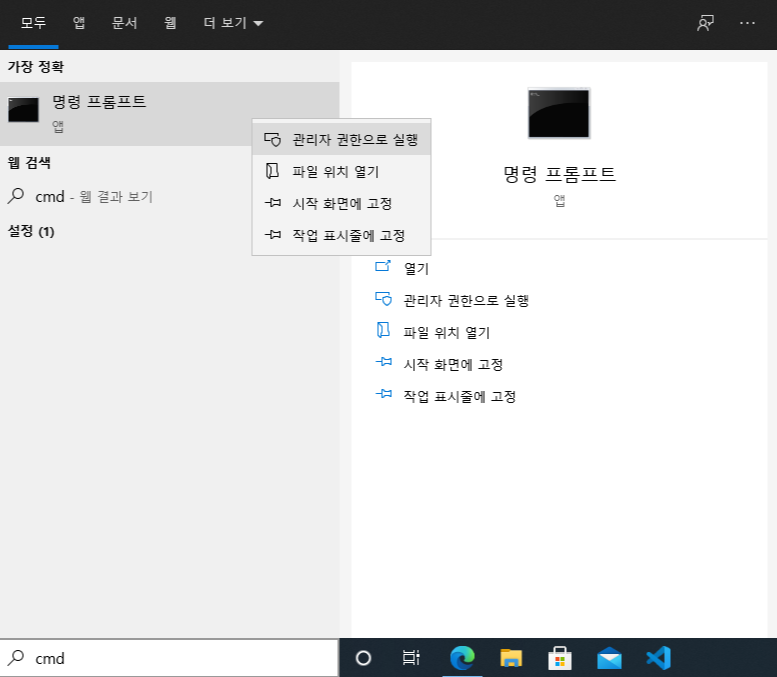
Task: Click search box magnifier icon
Action: (16, 658)
